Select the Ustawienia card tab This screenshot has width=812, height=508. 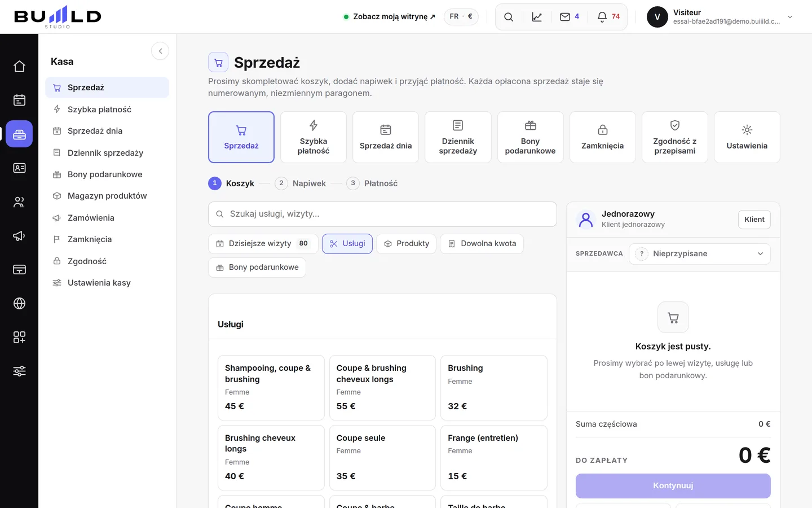[x=747, y=137]
